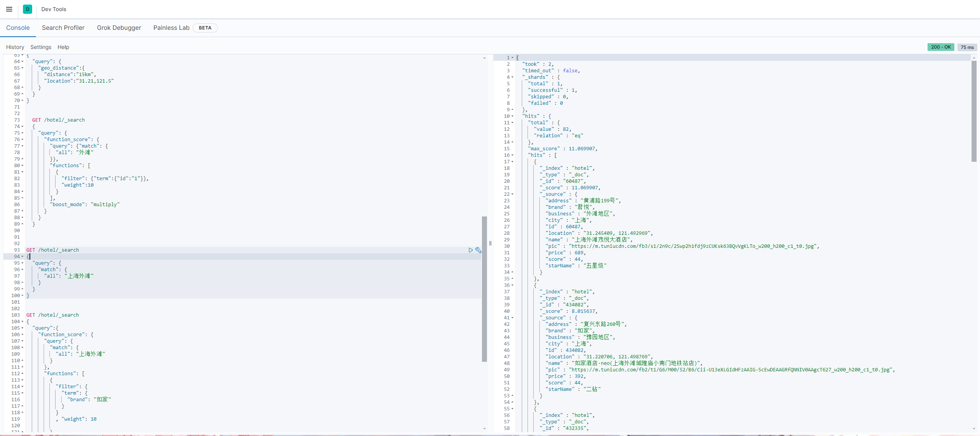Click the Help link
Screen dimensions: 980x436
point(63,47)
